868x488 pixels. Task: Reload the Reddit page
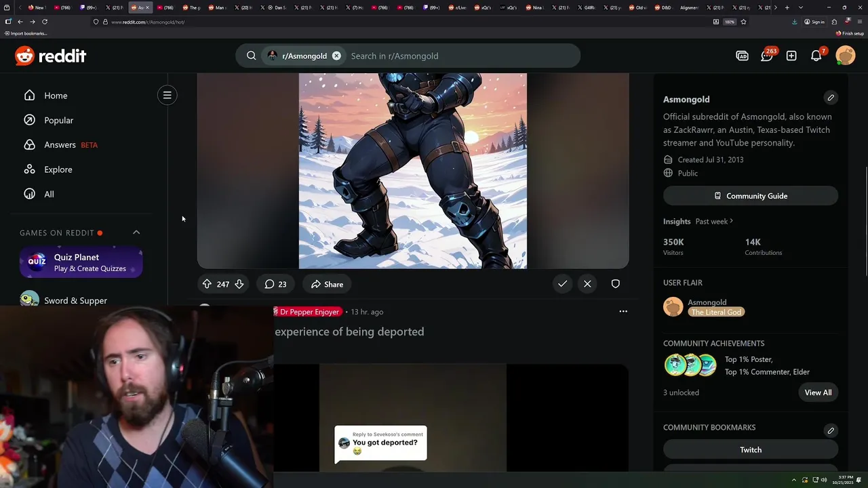tap(45, 22)
